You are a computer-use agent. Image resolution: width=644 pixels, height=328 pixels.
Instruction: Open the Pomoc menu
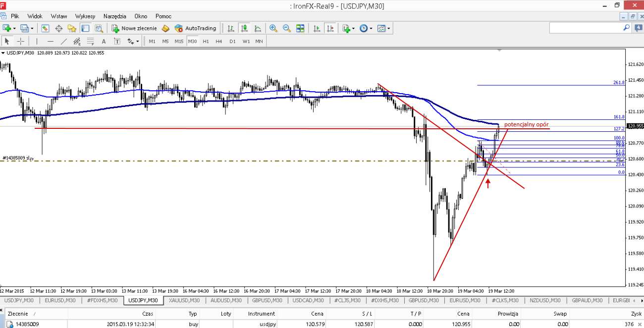click(163, 16)
